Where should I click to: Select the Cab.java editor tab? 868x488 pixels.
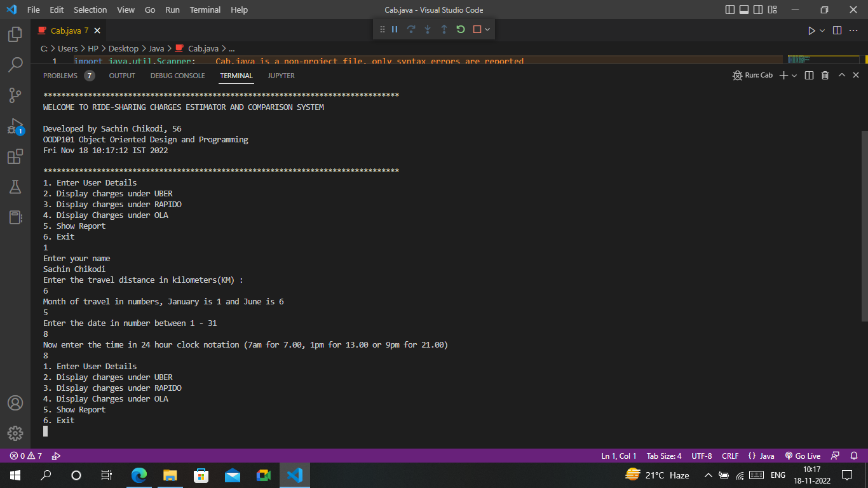coord(70,30)
